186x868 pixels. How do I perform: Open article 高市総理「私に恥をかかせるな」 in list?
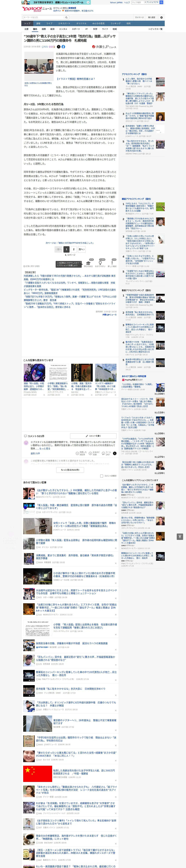pyautogui.click(x=71, y=688)
